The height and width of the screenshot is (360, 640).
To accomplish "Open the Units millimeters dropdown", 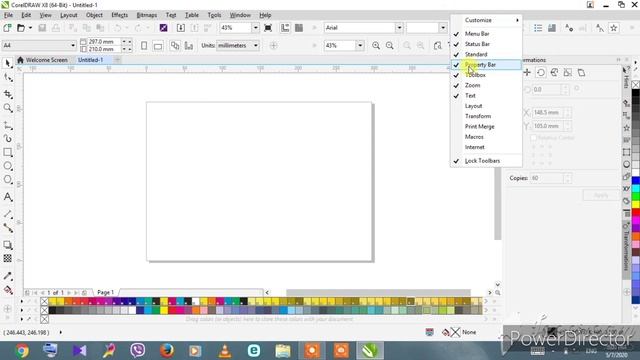I will point(256,45).
